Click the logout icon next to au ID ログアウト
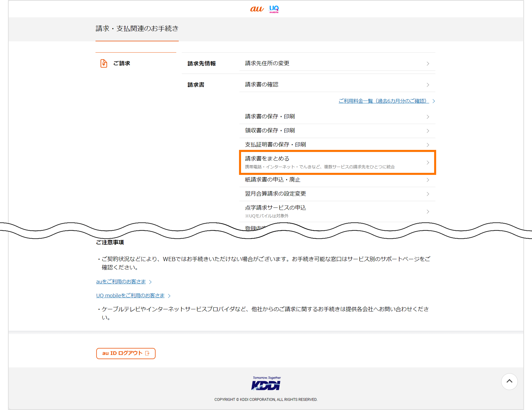 point(147,353)
